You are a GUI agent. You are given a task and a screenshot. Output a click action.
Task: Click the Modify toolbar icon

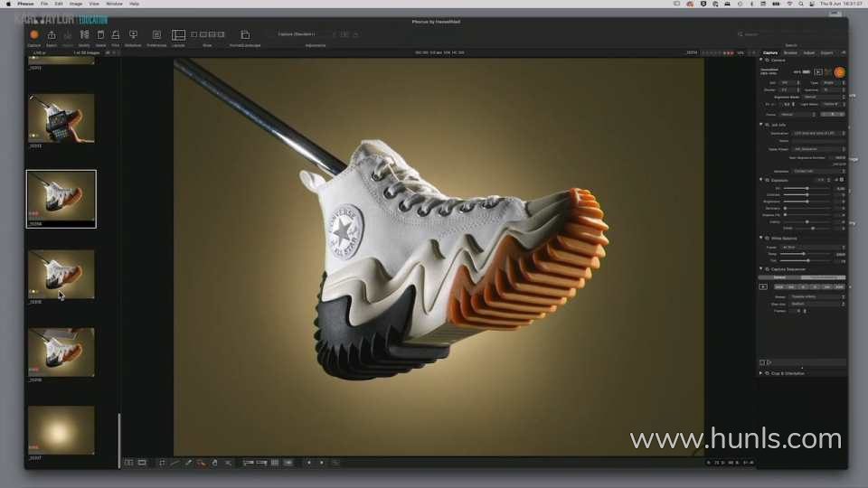coord(84,35)
